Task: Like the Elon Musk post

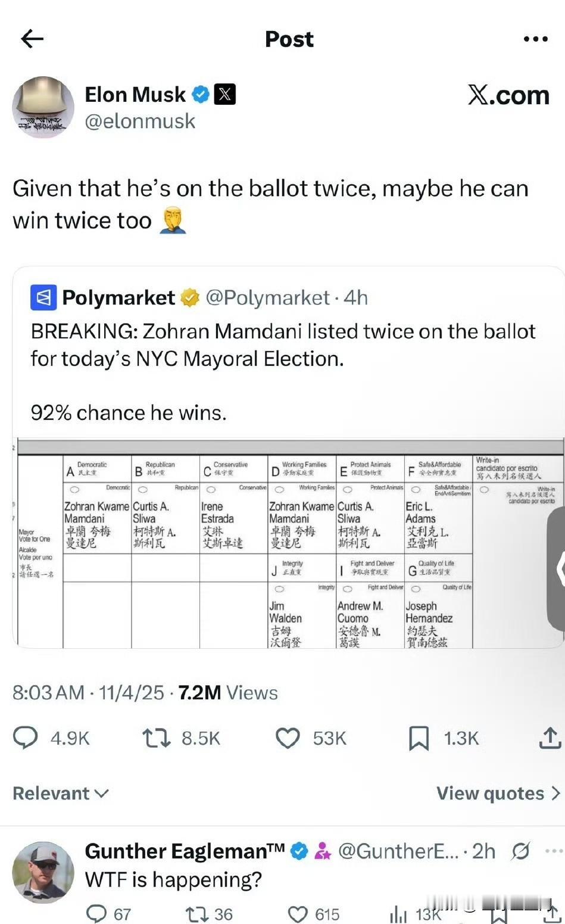Action: click(288, 738)
